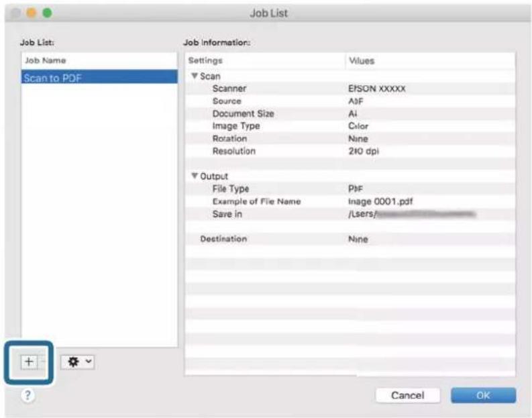Select the Image Type row
Image resolution: width=532 pixels, height=418 pixels.
350,126
